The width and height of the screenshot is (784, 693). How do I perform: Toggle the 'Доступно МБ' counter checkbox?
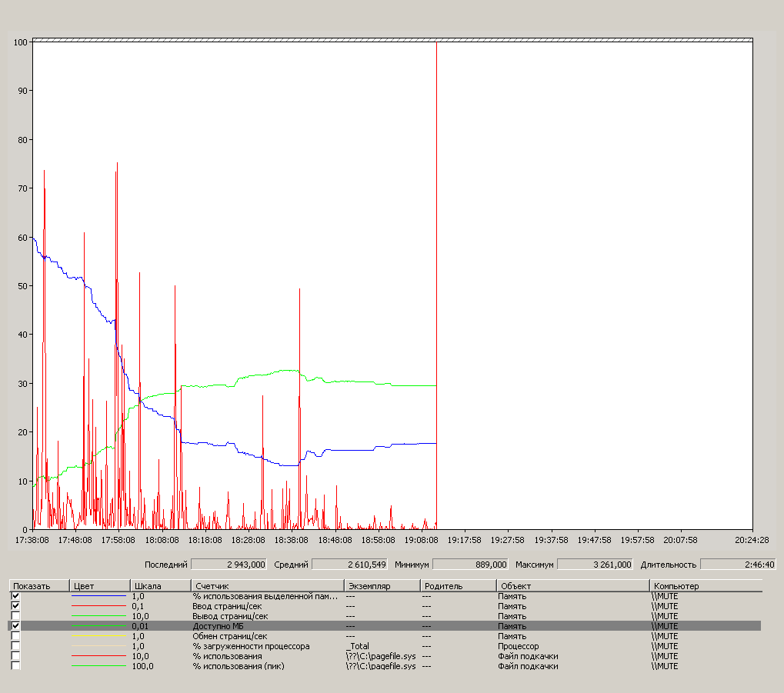click(x=15, y=626)
